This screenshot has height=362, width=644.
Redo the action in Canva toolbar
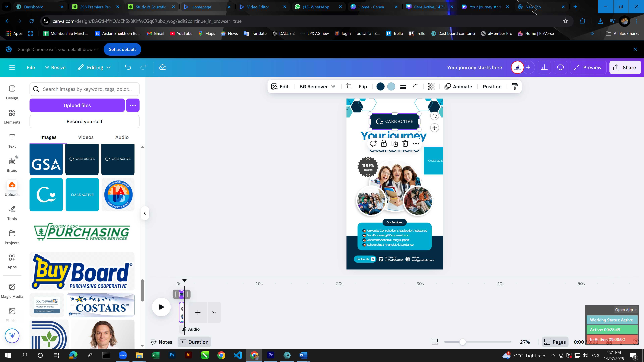143,67
